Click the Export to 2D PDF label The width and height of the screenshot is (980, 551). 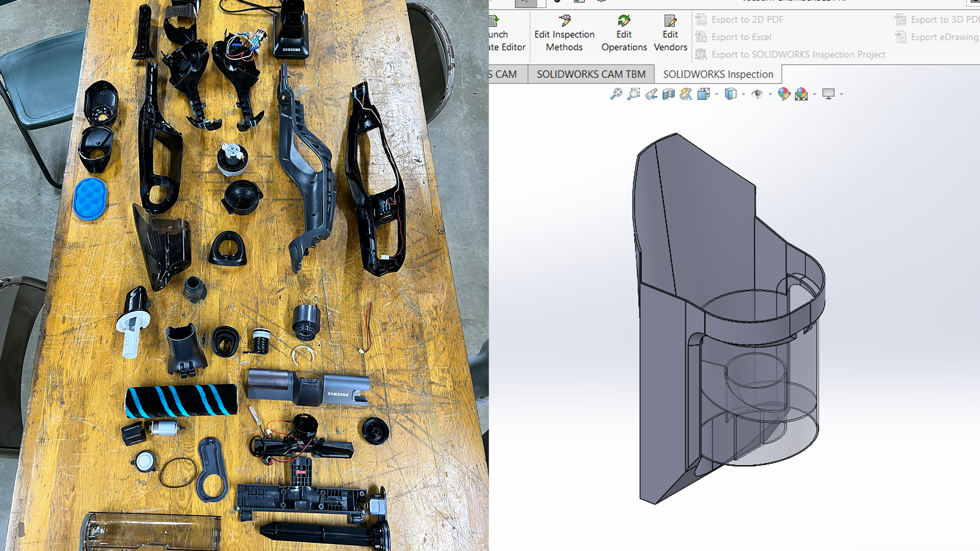point(747,20)
